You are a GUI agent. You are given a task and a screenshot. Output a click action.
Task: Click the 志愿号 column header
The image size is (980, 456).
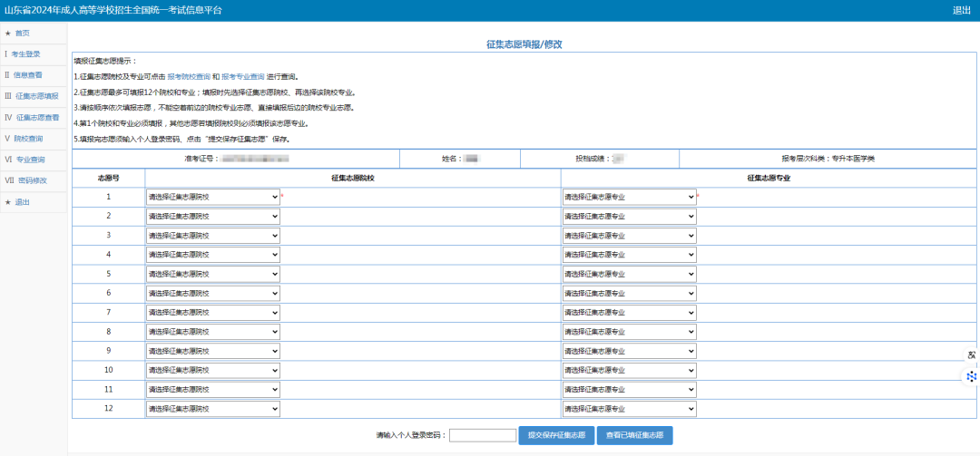[x=108, y=178]
